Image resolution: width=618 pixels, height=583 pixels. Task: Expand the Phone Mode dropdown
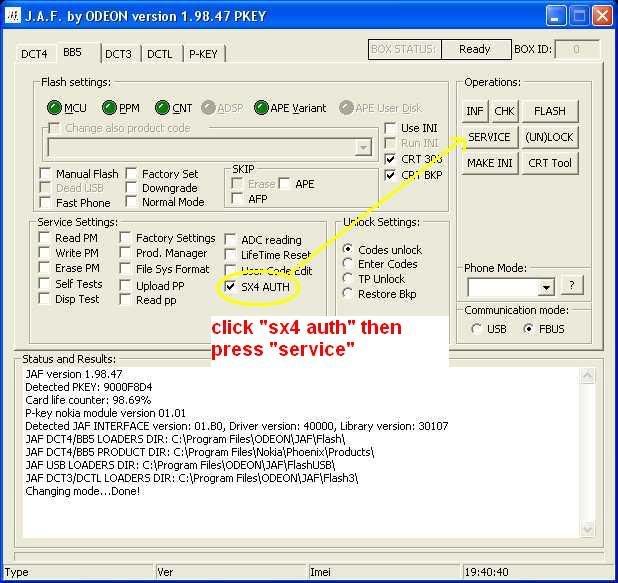[546, 287]
